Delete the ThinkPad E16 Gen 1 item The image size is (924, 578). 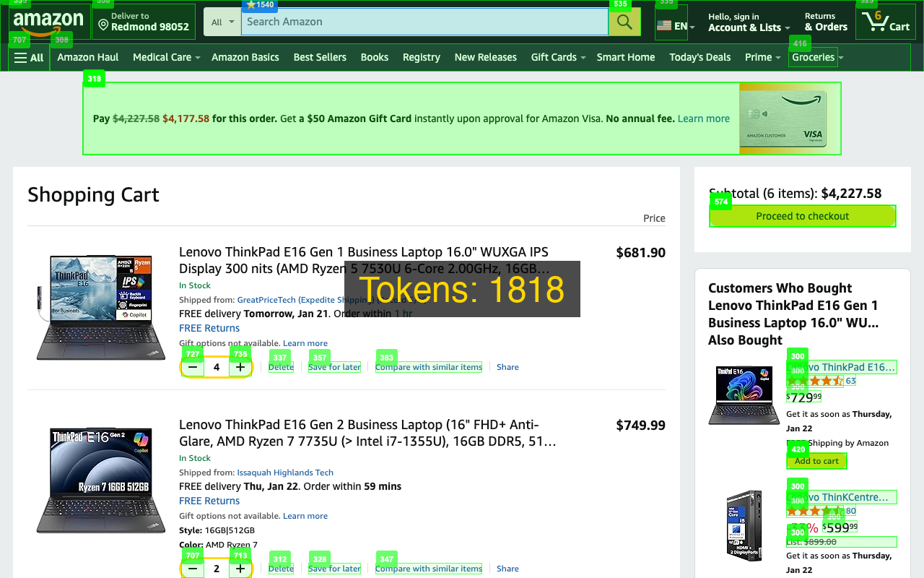281,367
